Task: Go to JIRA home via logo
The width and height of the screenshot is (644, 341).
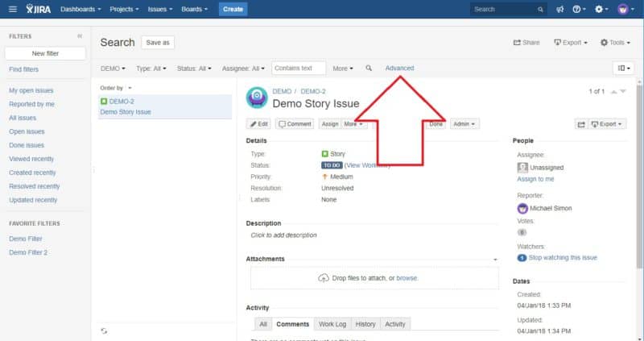Action: click(x=39, y=9)
